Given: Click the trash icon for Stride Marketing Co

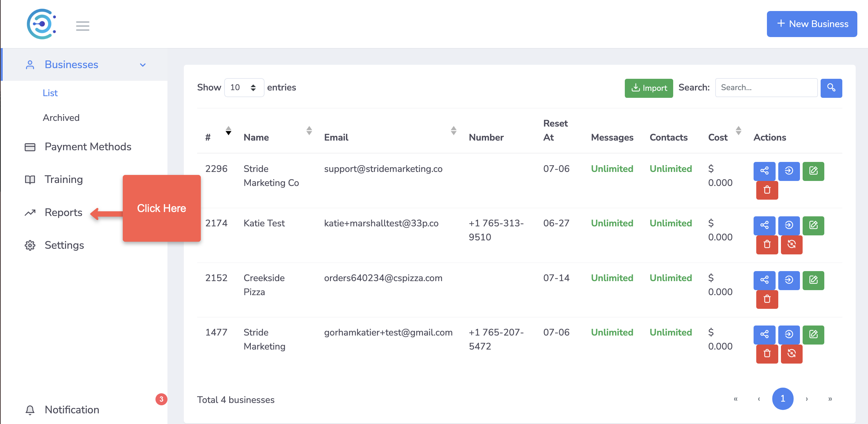Looking at the screenshot, I should click(x=767, y=190).
